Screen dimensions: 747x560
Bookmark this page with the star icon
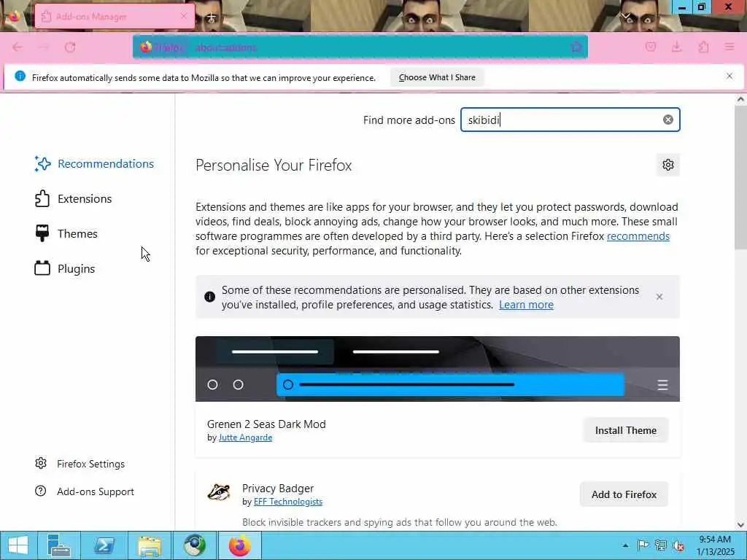click(576, 47)
